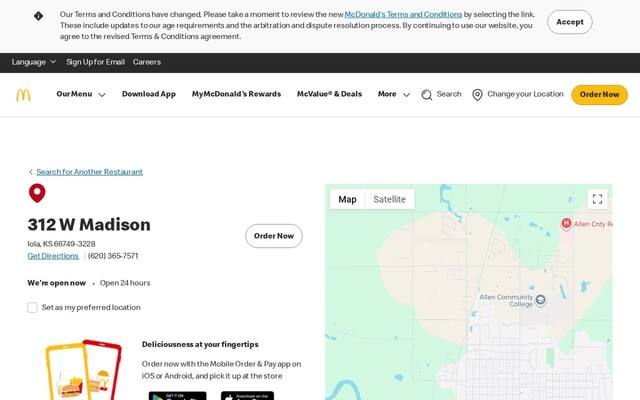Image resolution: width=640 pixels, height=400 pixels.
Task: Click the alert diamond icon in banner
Action: [38, 16]
